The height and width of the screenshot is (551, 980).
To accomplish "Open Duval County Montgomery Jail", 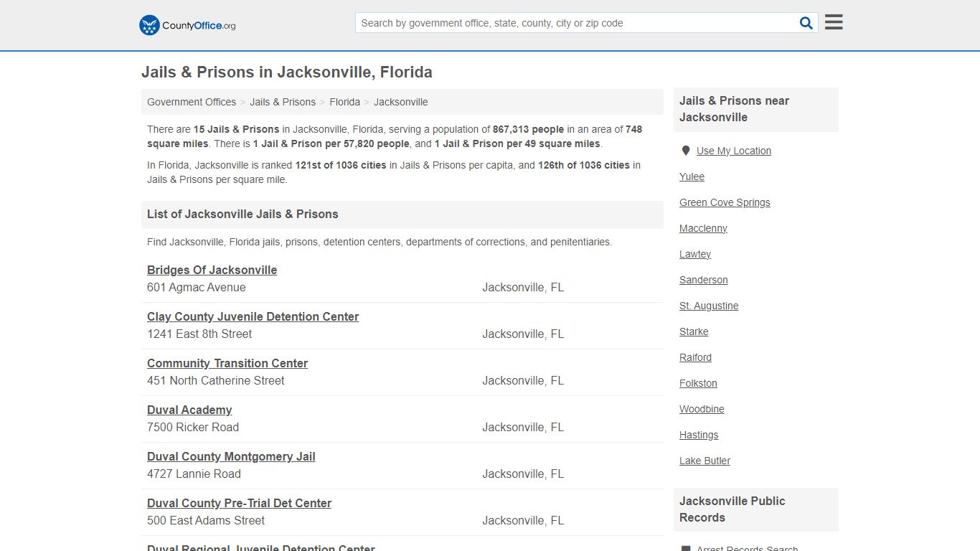I will 231,456.
